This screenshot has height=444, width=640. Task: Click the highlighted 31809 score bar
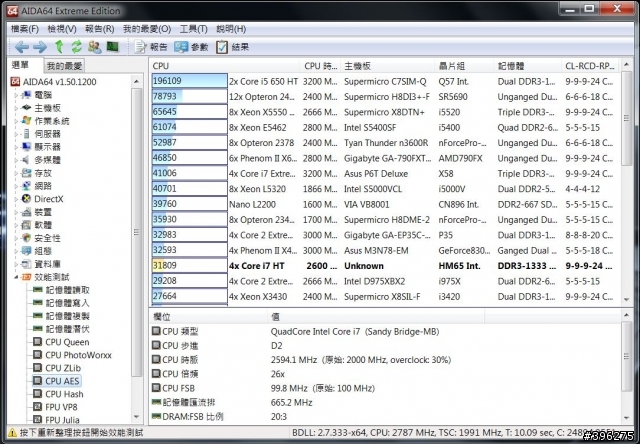point(189,265)
